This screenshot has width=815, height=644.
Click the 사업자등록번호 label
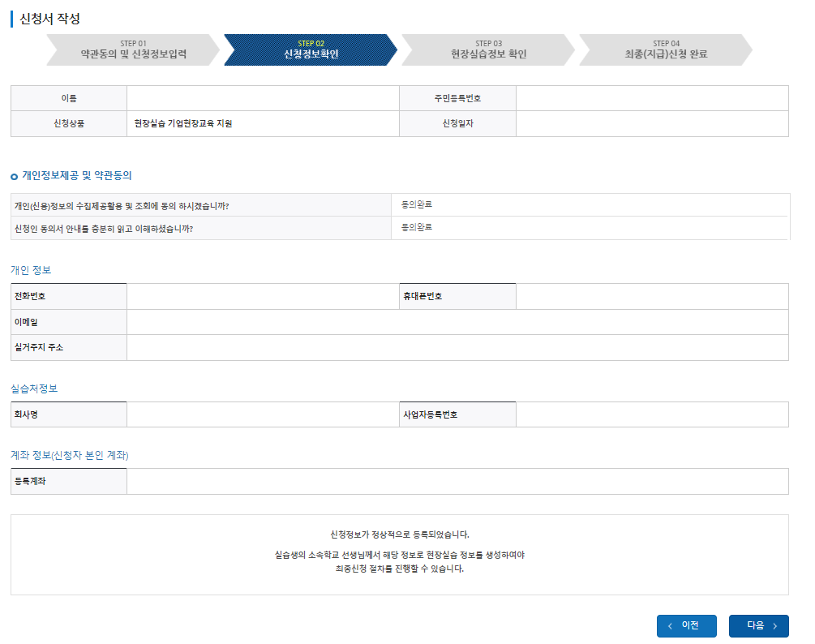pyautogui.click(x=430, y=414)
